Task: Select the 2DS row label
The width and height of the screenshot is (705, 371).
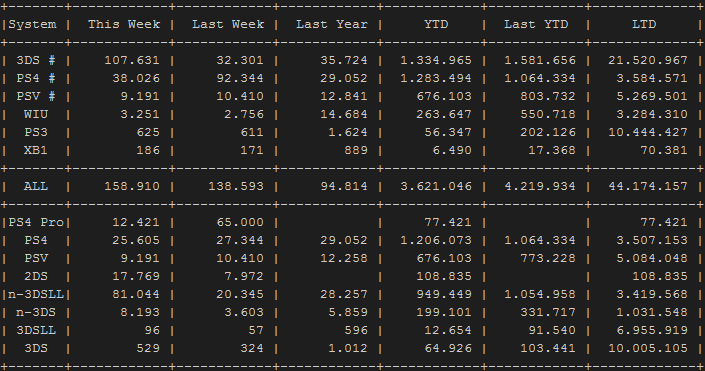Action: 36,276
